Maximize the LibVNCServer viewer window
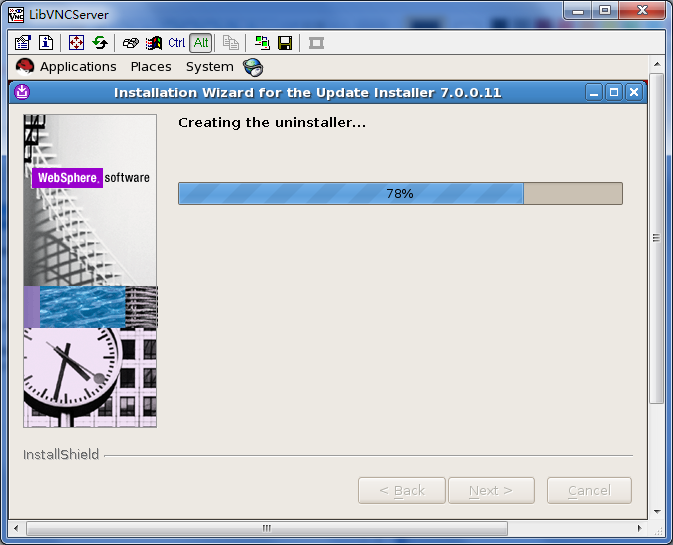 click(605, 11)
